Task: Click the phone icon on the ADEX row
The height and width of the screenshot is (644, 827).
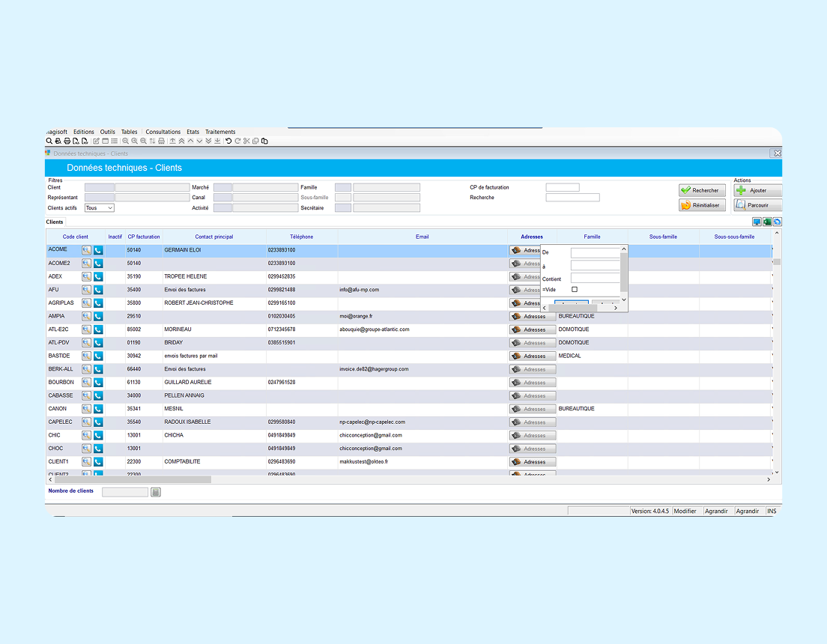Action: (98, 277)
